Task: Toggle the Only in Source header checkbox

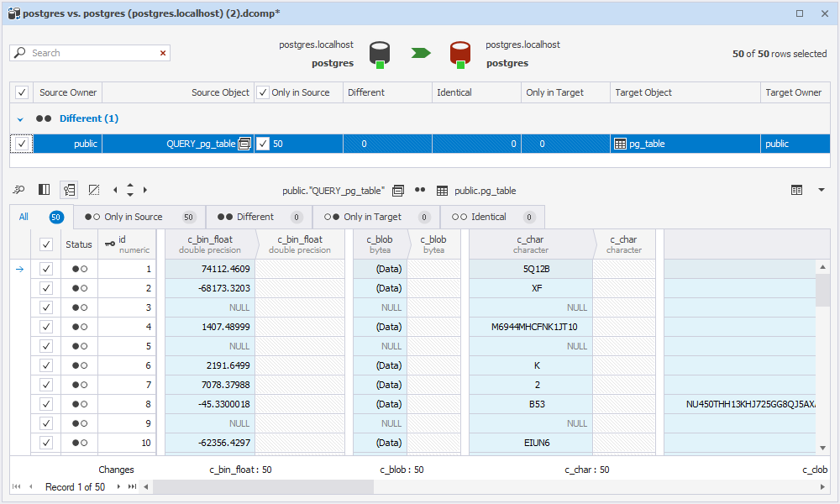Action: [x=262, y=92]
